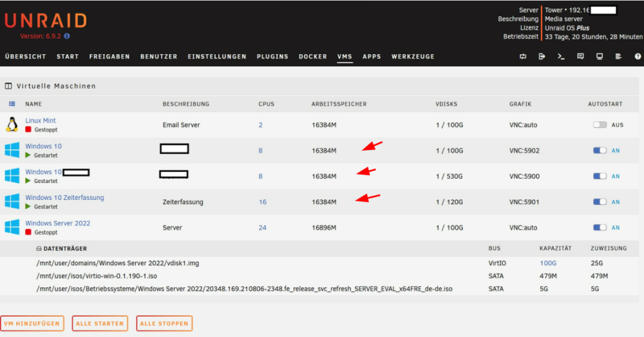Open CPU count 2 for Linux Mint

[260, 125]
